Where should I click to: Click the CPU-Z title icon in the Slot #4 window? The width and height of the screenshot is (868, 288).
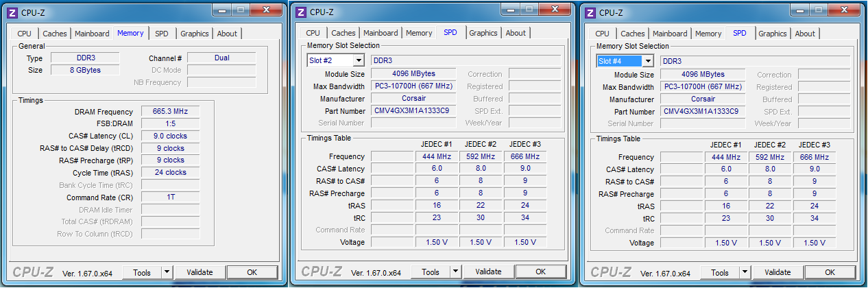point(590,12)
